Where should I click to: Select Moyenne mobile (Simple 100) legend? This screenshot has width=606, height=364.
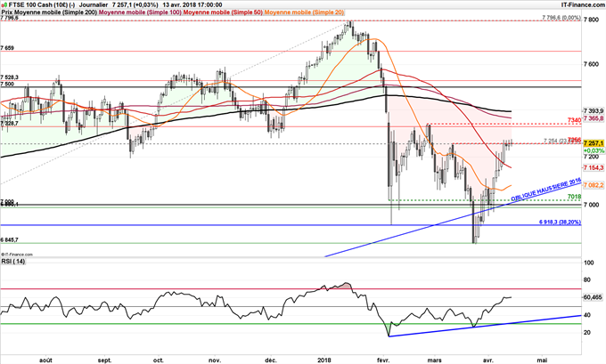(x=141, y=12)
